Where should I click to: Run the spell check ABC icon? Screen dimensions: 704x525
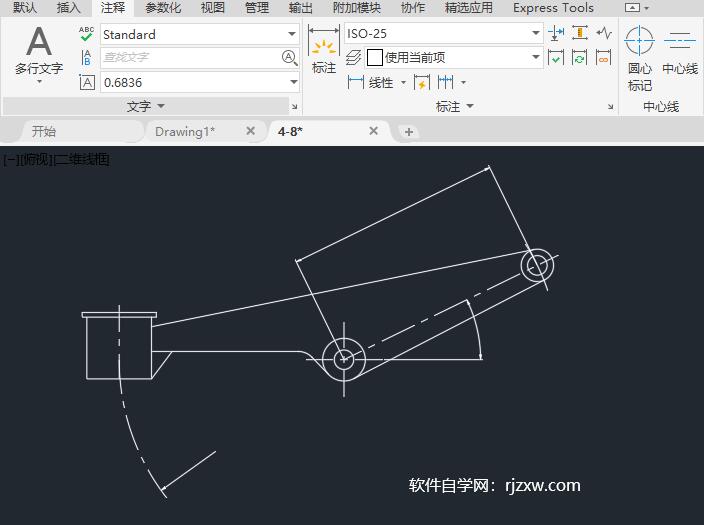point(86,34)
